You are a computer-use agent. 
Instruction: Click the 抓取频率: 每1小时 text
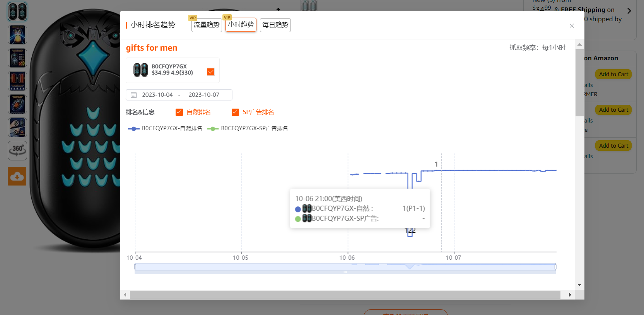click(537, 48)
